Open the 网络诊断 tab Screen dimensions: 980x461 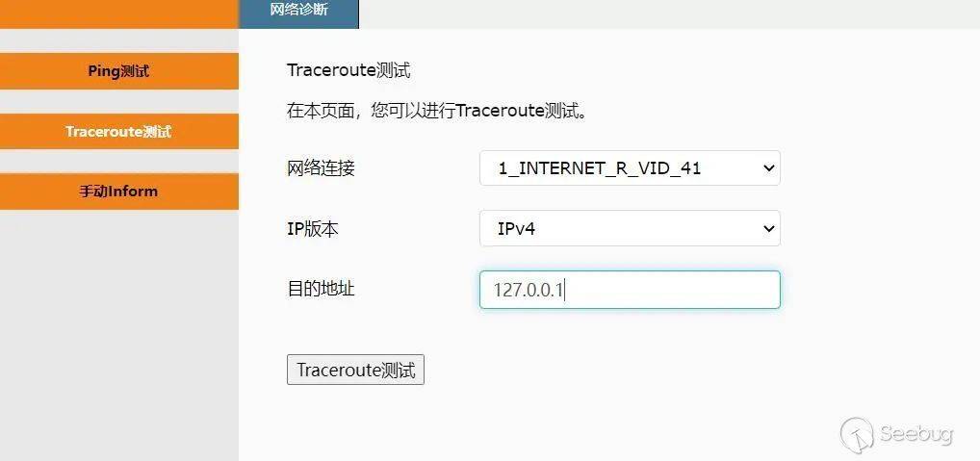(x=298, y=13)
